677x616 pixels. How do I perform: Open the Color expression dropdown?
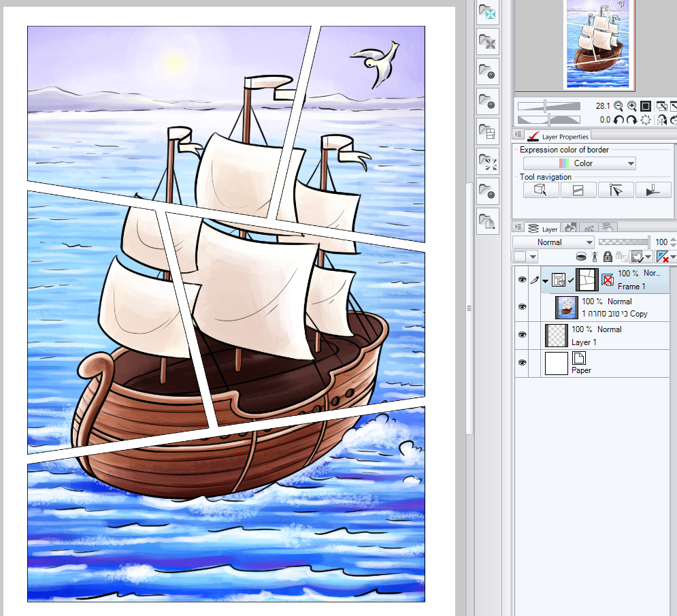579,163
